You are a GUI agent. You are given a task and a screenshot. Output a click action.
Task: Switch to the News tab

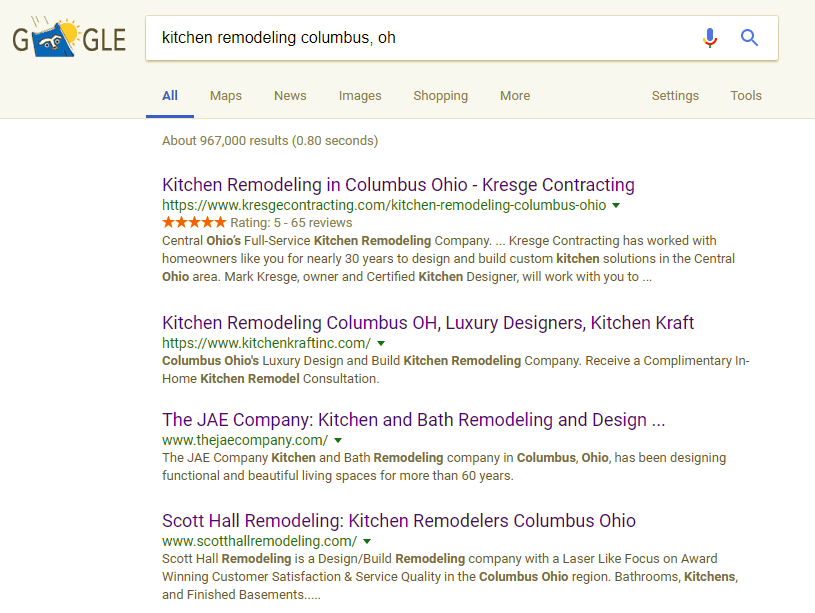pos(290,96)
